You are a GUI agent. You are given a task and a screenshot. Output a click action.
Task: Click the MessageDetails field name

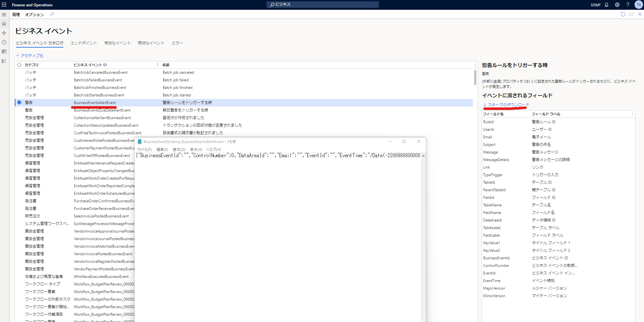coord(496,160)
